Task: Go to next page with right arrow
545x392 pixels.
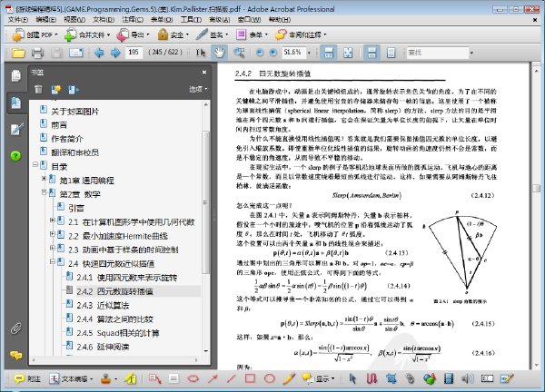Action: point(115,53)
